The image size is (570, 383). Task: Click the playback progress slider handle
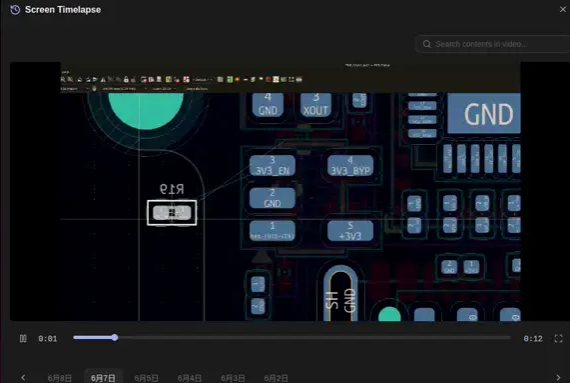[x=115, y=338]
